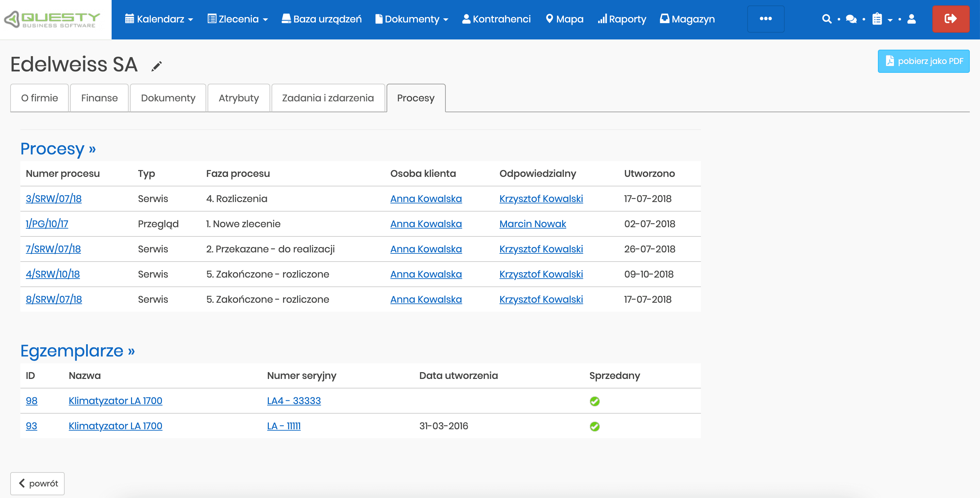Open process 1/PG/10/17
The height and width of the screenshot is (498, 980).
click(x=47, y=223)
